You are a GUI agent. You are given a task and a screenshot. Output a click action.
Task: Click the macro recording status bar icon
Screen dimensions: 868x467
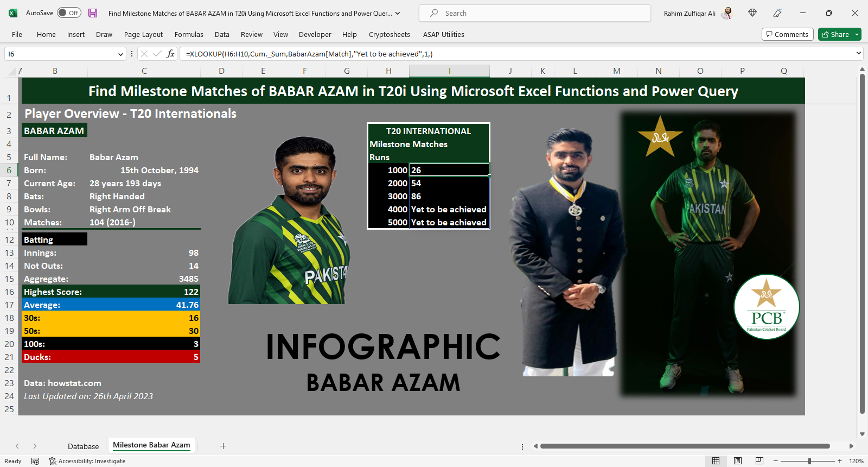[35, 461]
